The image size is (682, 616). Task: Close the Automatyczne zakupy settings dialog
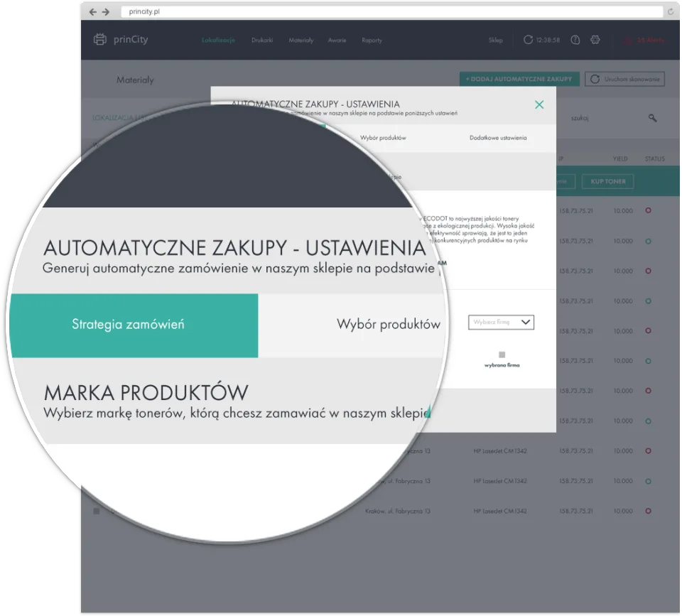click(539, 104)
